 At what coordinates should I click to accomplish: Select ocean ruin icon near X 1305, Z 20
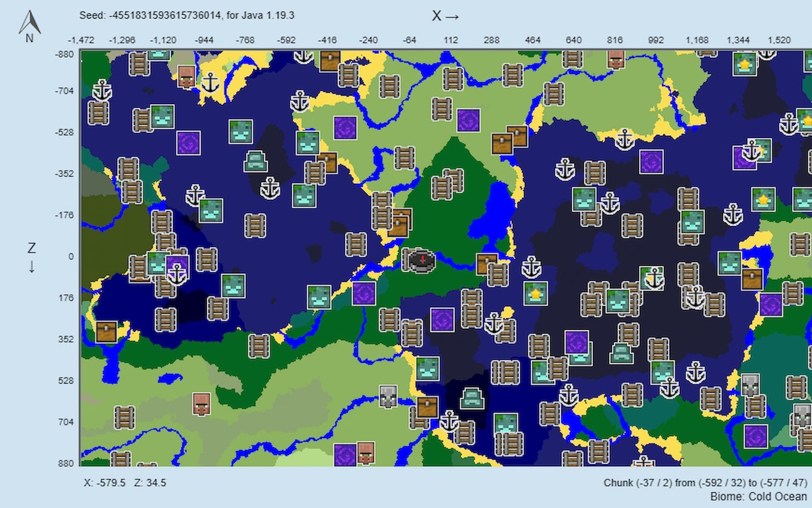coord(730,263)
